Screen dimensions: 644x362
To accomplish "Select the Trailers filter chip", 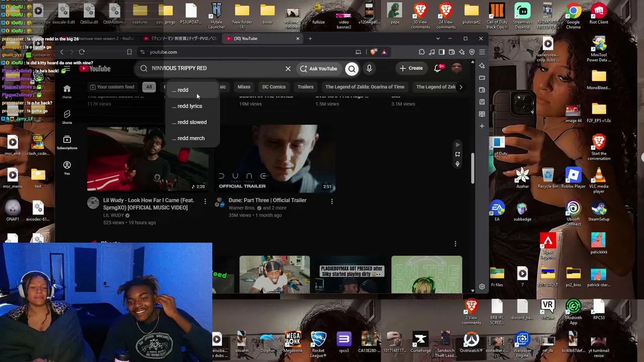I will click(305, 87).
